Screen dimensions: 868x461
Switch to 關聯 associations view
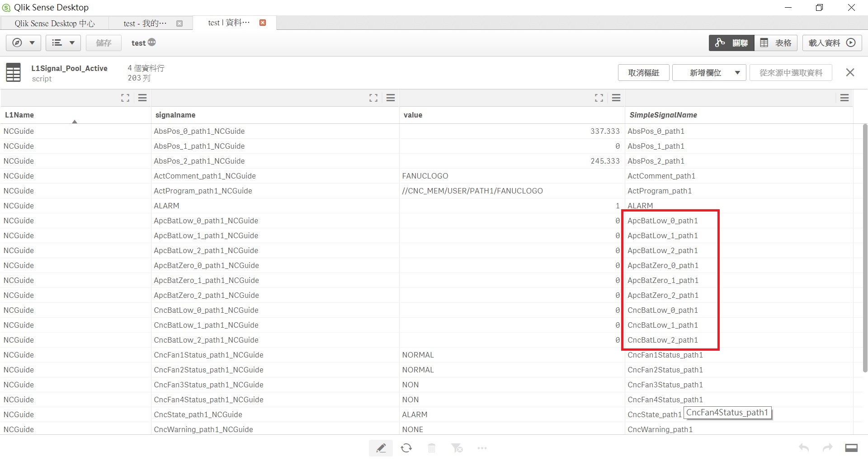[x=731, y=43]
